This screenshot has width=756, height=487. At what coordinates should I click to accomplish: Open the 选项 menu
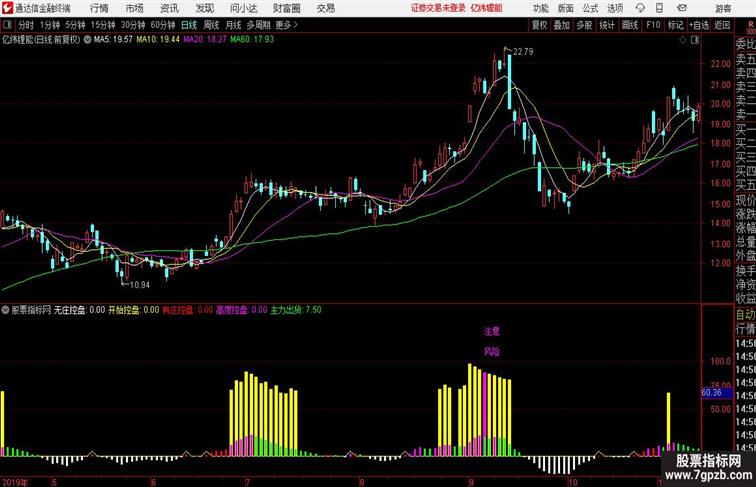[x=615, y=8]
